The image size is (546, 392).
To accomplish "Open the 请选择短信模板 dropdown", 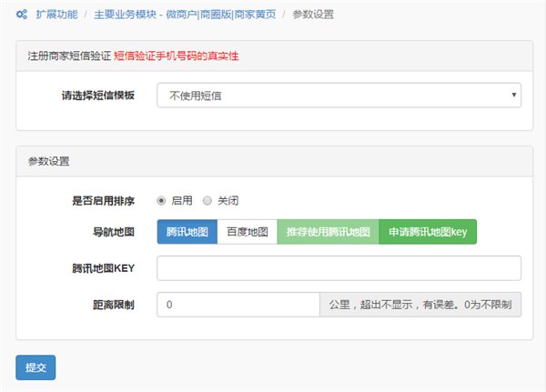I will click(x=339, y=95).
